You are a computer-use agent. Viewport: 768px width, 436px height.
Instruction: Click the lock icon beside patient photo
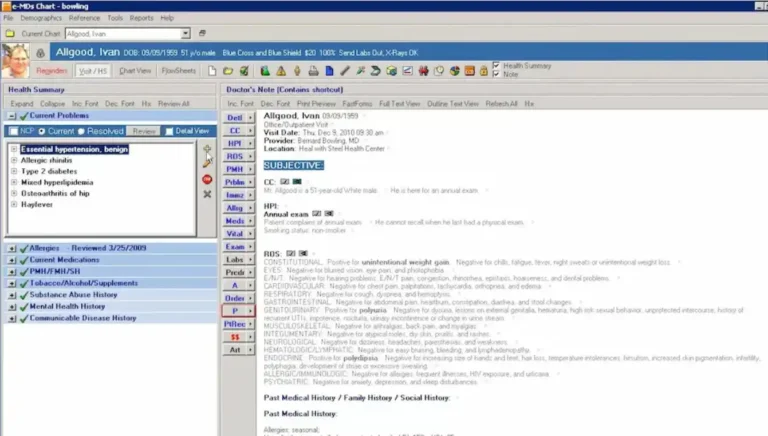point(40,52)
